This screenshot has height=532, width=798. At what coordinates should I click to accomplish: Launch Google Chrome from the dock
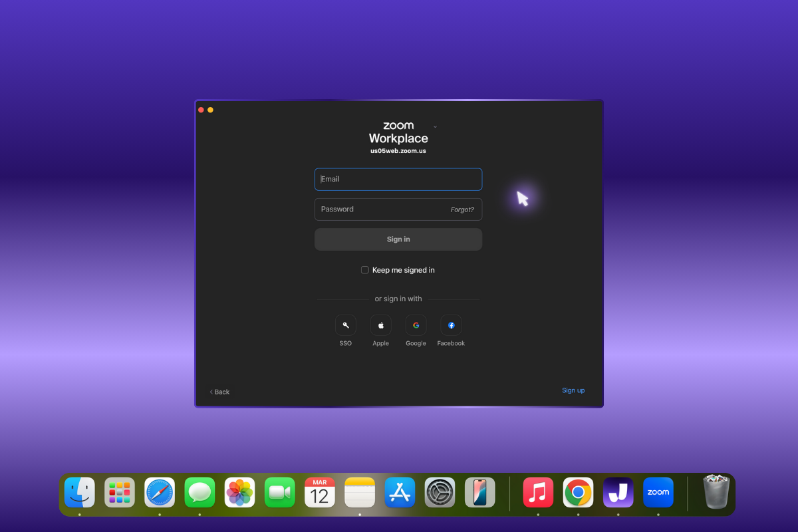578,493
